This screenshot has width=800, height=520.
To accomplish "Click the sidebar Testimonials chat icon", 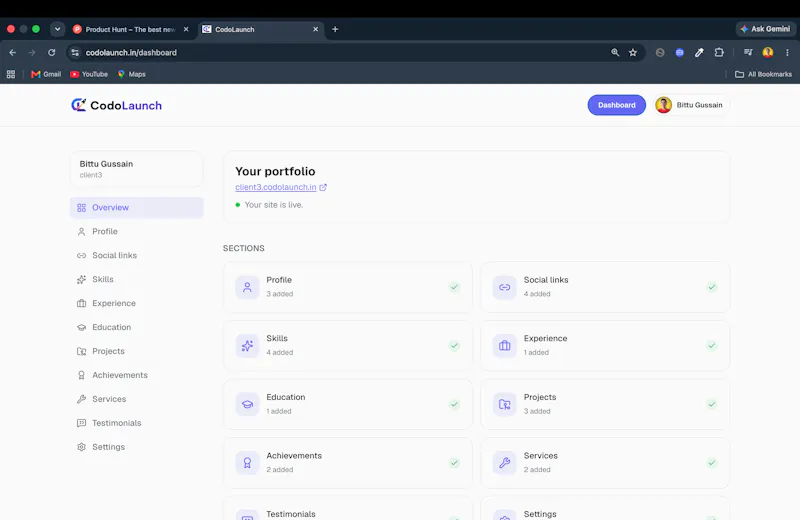I will point(81,424).
